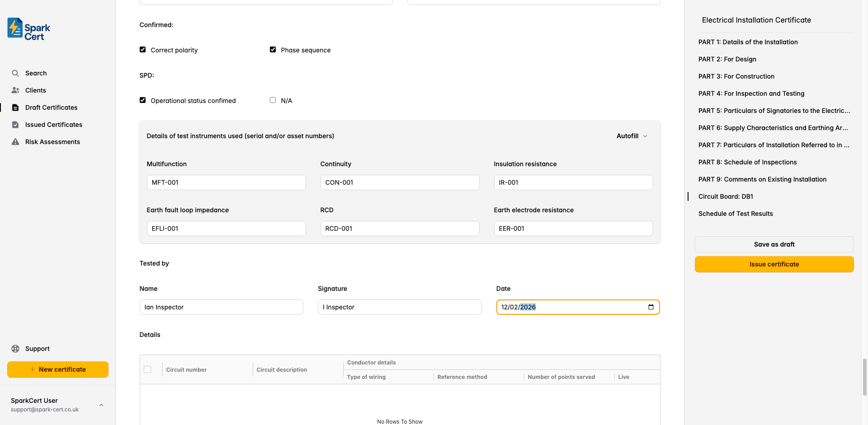Image resolution: width=868 pixels, height=425 pixels.
Task: Click the Spark Cert logo
Action: coord(28,29)
